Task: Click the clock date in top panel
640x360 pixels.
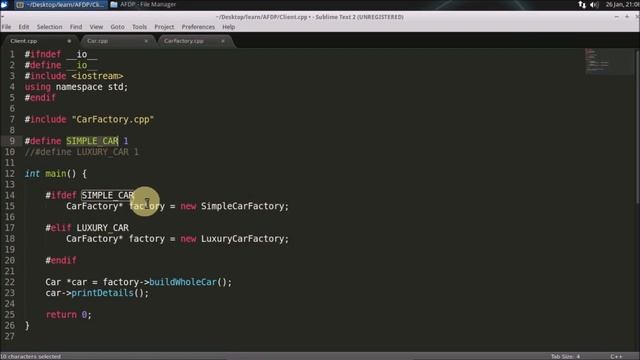Action: tap(622, 4)
